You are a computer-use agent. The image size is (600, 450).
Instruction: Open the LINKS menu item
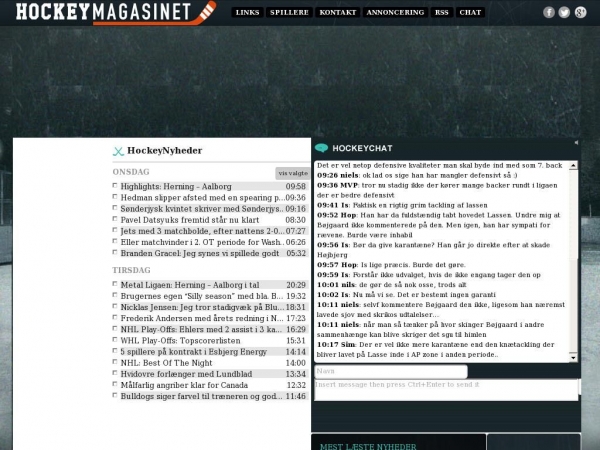tap(247, 12)
